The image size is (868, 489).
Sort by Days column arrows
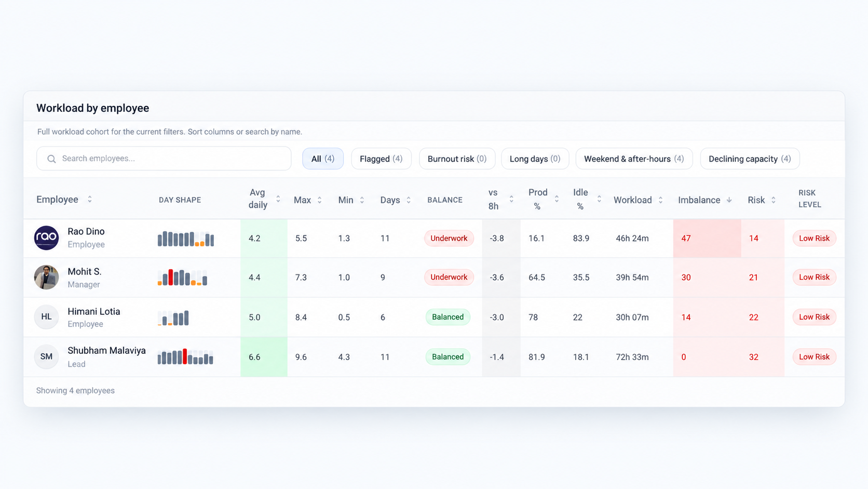click(409, 200)
